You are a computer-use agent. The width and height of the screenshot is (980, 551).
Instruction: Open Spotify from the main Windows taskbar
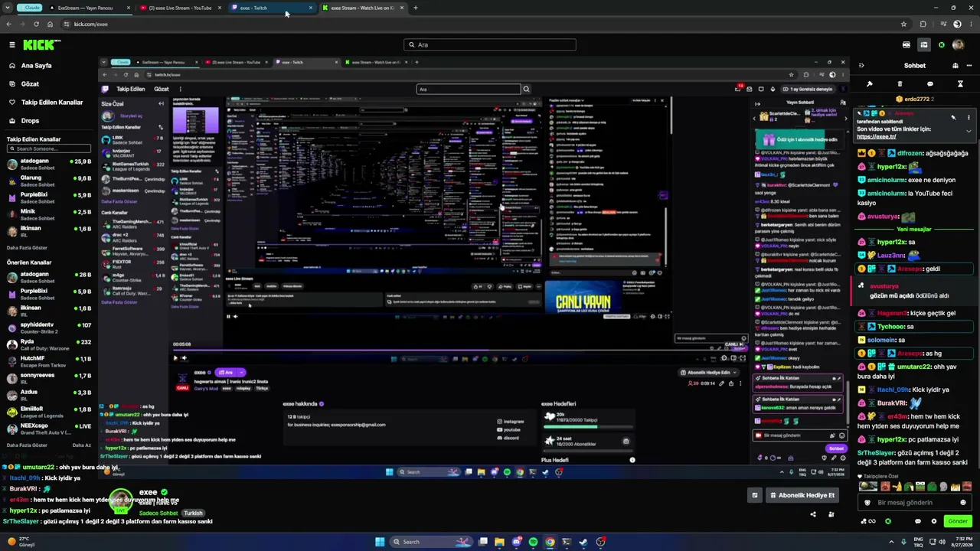533,542
